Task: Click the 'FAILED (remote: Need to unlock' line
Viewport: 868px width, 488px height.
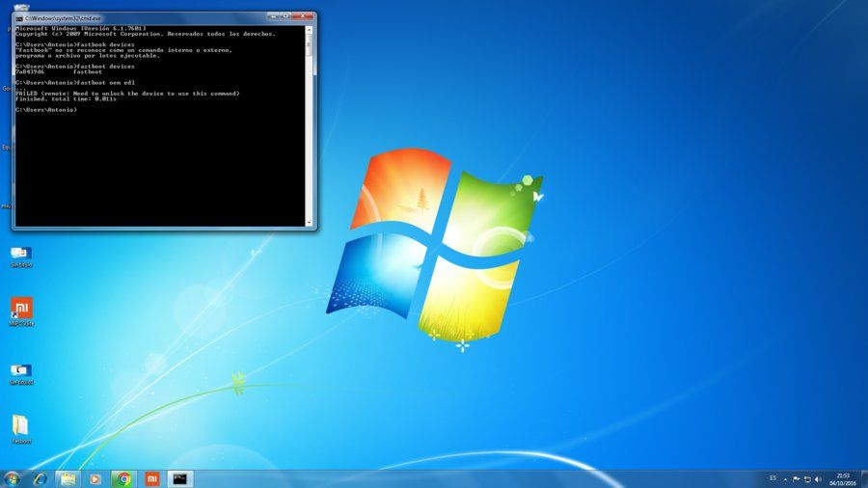Action: click(x=128, y=94)
